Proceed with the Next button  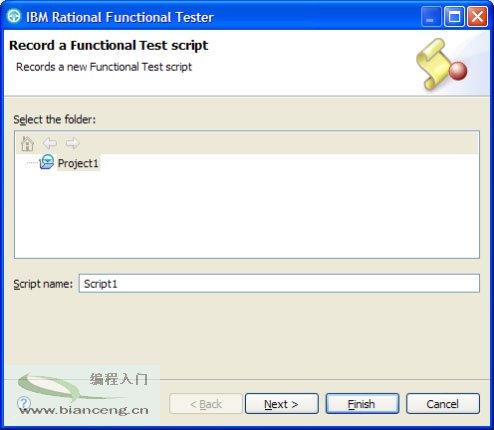point(282,404)
